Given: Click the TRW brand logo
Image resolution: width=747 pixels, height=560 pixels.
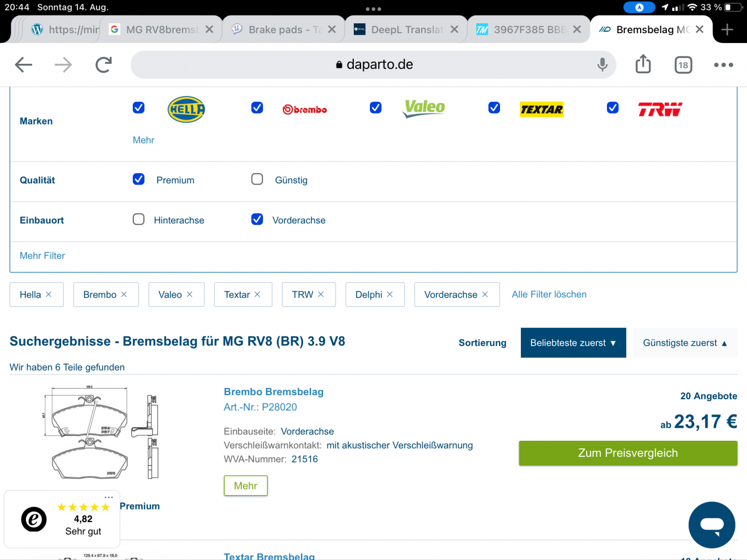Looking at the screenshot, I should [x=660, y=109].
